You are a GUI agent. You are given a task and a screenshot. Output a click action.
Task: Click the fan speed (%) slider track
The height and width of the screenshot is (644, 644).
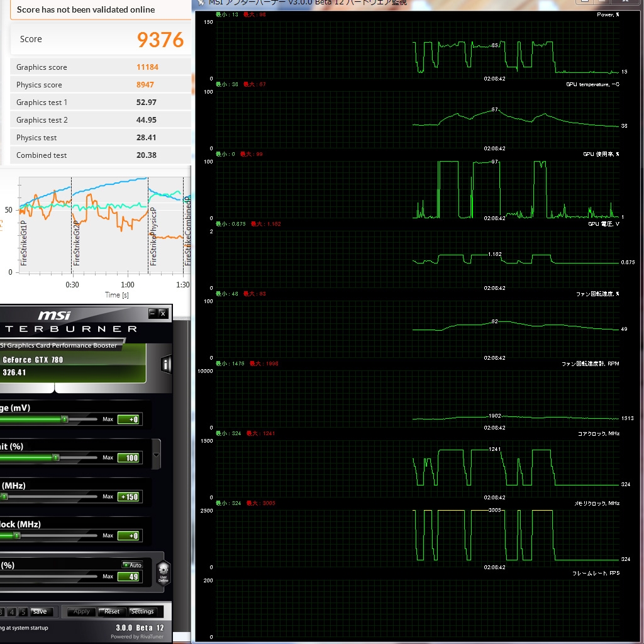pyautogui.click(x=48, y=576)
